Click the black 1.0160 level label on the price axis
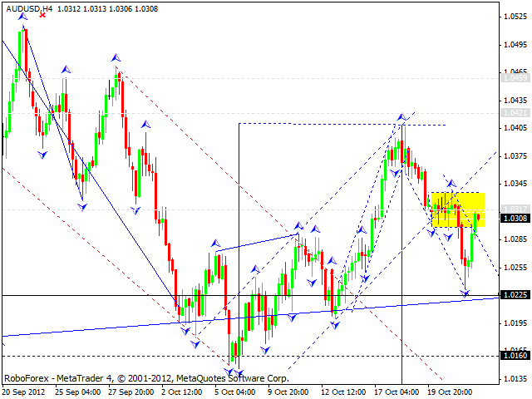Screen dimensions: 532x399 (515, 355)
